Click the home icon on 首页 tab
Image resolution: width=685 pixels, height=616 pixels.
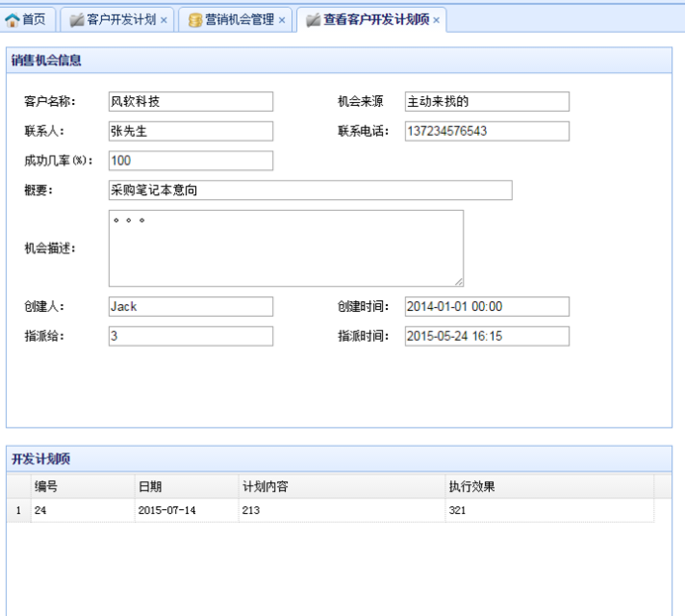coord(12,20)
